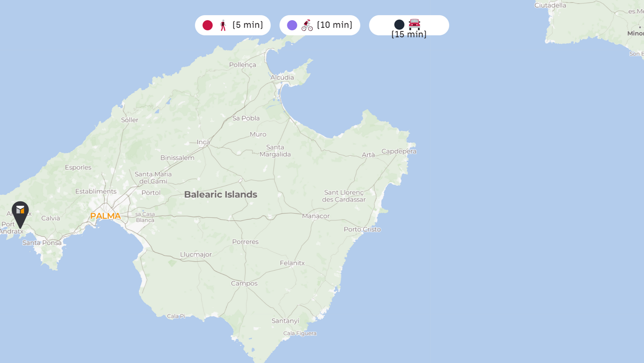Viewport: 644px width, 363px height.
Task: Click the PALMA city label
Action: click(105, 216)
